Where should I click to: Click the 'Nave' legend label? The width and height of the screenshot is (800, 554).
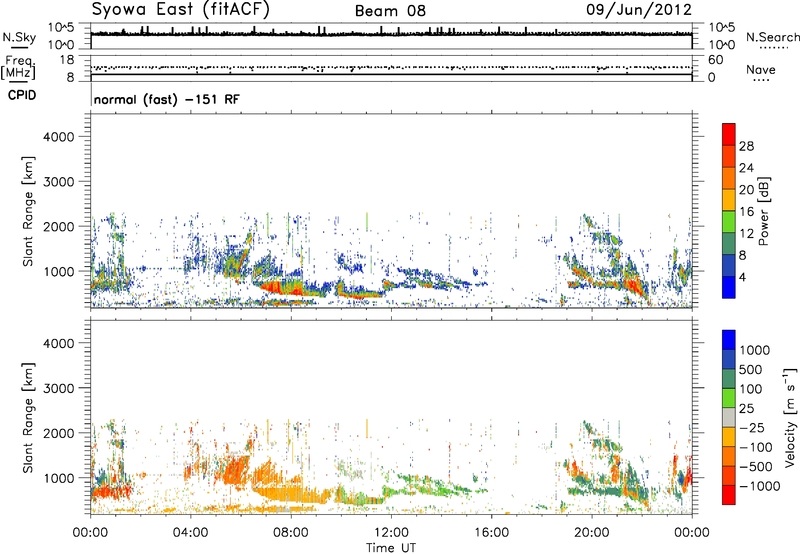(761, 69)
